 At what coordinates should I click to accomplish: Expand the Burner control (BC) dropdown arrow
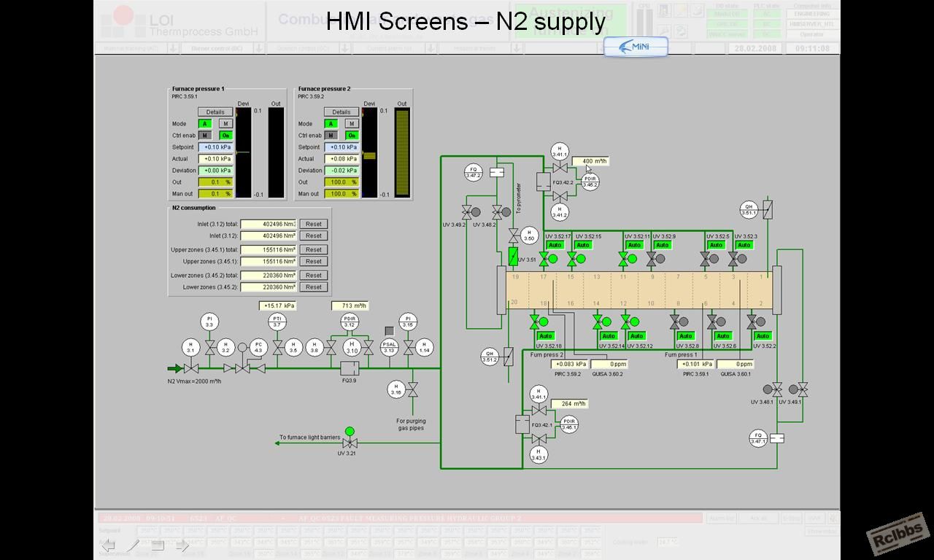(x=258, y=48)
